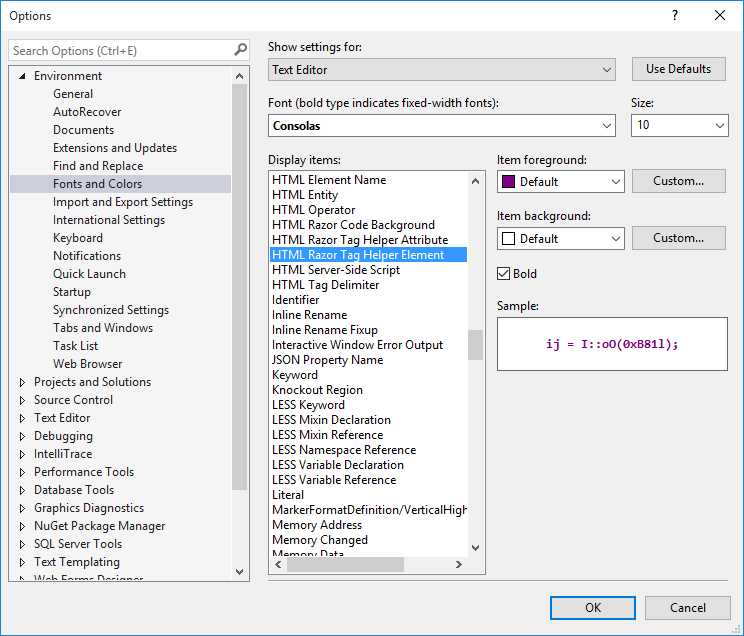Open the help question mark button
Viewport: 744px width, 636px height.
[x=675, y=15]
